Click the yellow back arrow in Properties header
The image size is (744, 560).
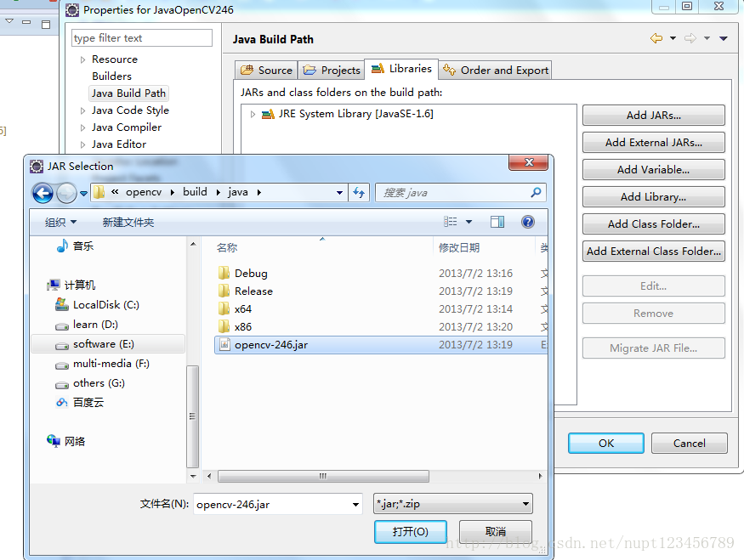(656, 38)
